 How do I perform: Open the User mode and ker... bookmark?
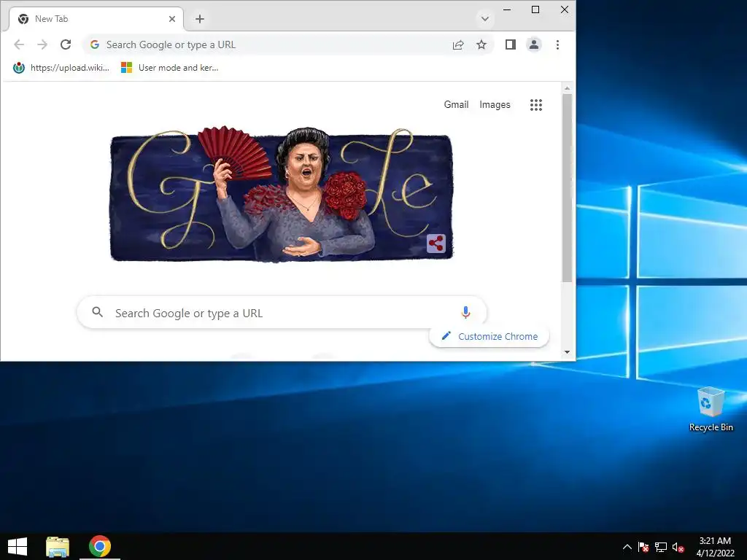(x=170, y=68)
